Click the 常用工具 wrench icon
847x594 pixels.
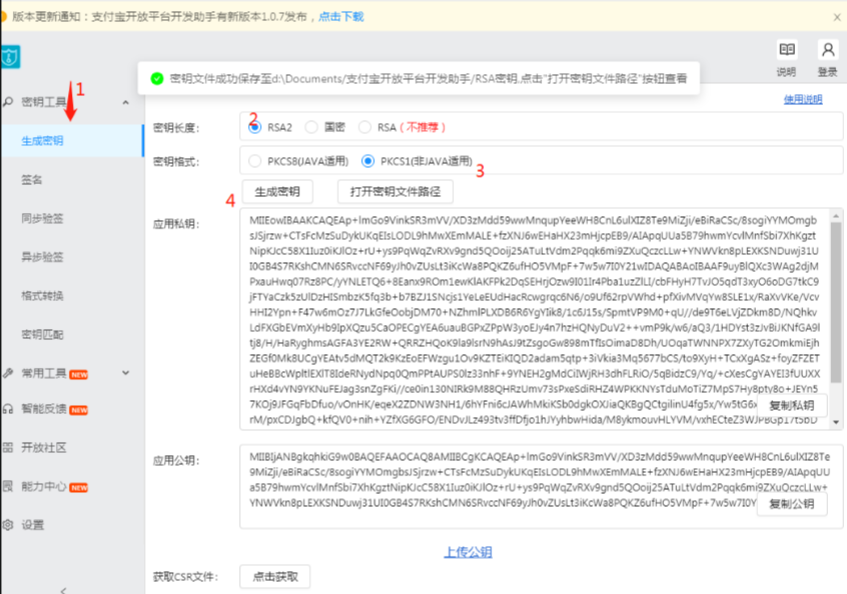[8, 373]
